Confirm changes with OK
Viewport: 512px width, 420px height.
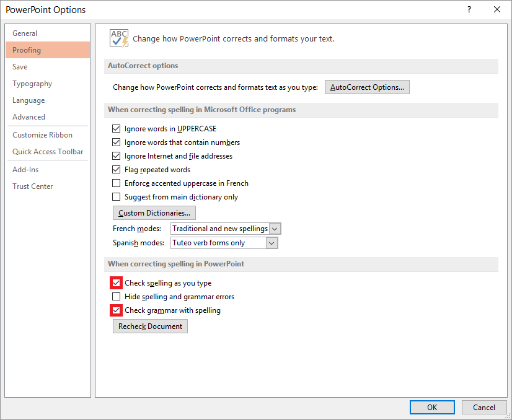[x=432, y=407]
